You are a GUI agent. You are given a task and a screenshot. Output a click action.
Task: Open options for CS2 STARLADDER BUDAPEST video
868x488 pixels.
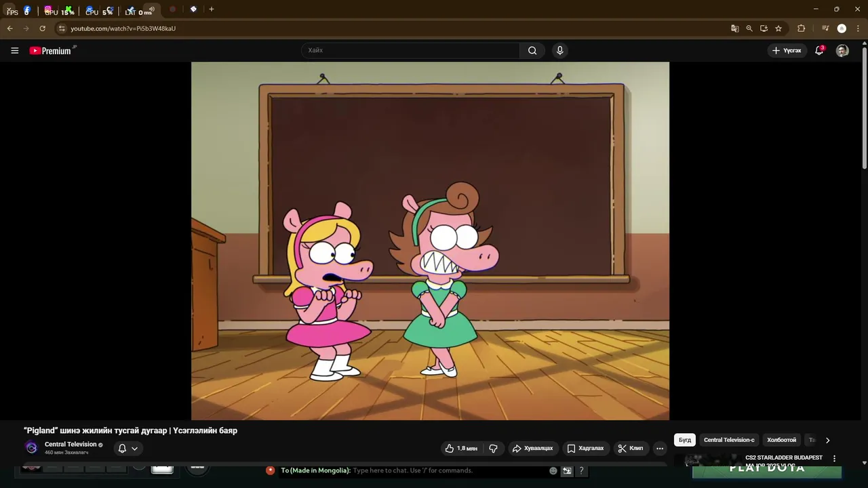(834, 458)
